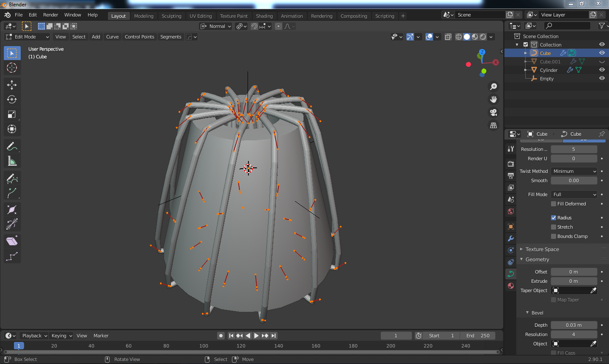Enable the Stretch checkbox

tap(554, 227)
